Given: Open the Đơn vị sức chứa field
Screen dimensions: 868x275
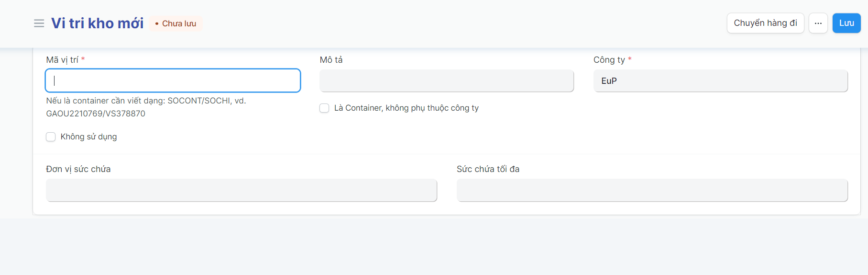Looking at the screenshot, I should (x=241, y=190).
